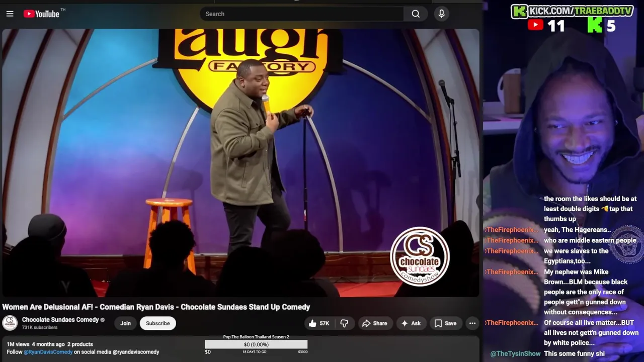
Task: Click the Kick viewer count icon overlay
Action: point(595,26)
